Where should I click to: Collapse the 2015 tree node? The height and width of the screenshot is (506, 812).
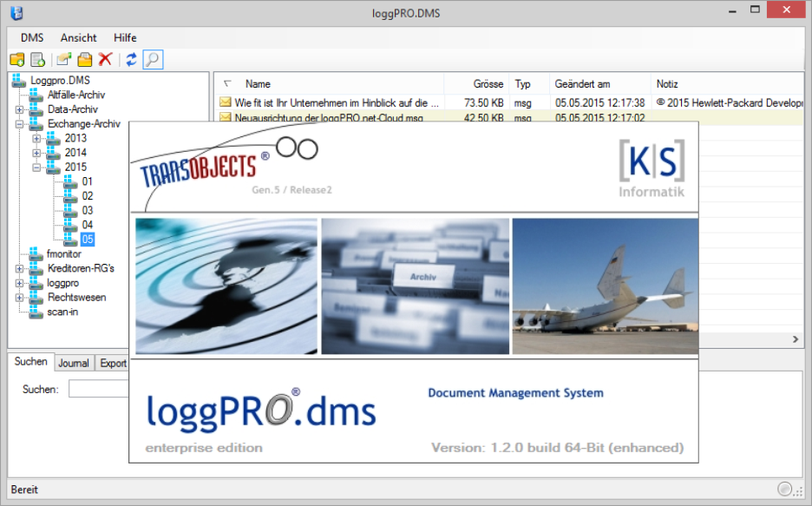point(36,168)
